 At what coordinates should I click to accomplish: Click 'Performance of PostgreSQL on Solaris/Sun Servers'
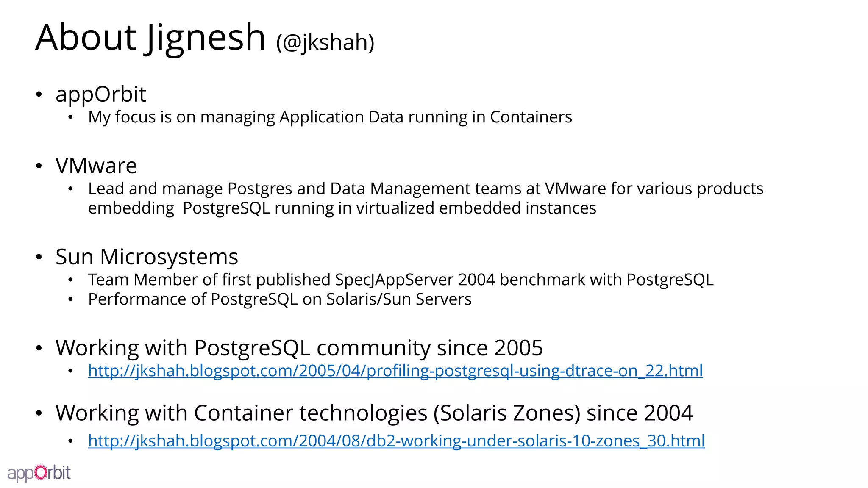coord(279,299)
